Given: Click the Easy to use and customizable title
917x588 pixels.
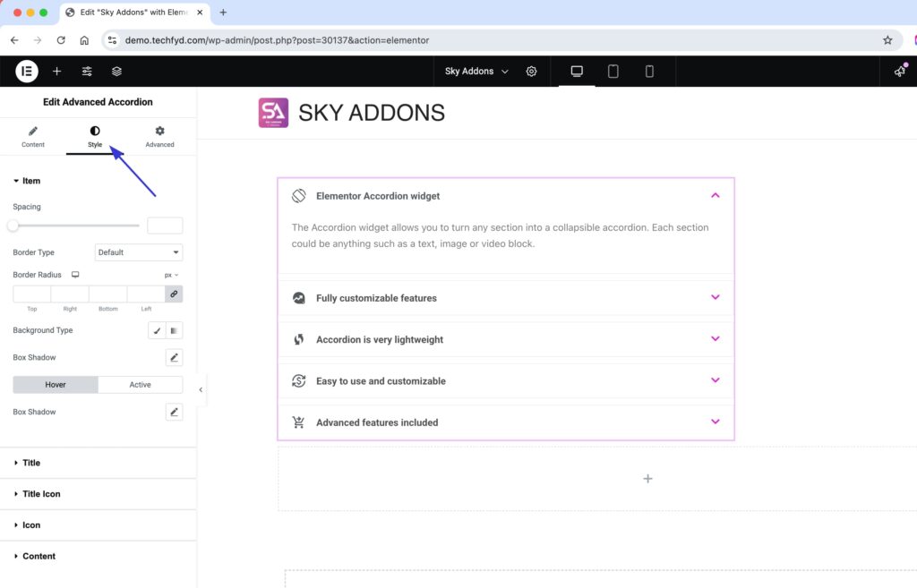Looking at the screenshot, I should [381, 381].
